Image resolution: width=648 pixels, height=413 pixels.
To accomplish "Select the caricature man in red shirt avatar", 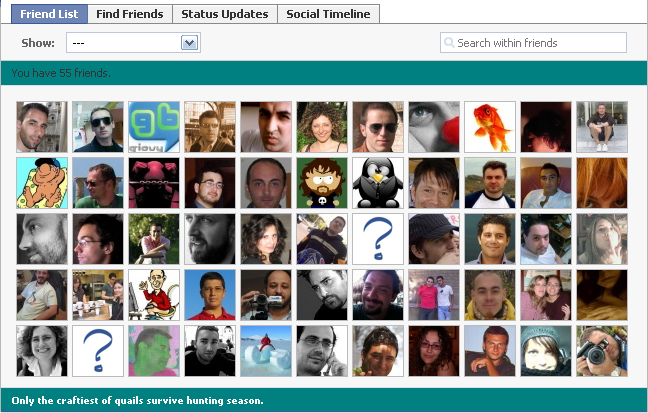I will click(x=154, y=295).
